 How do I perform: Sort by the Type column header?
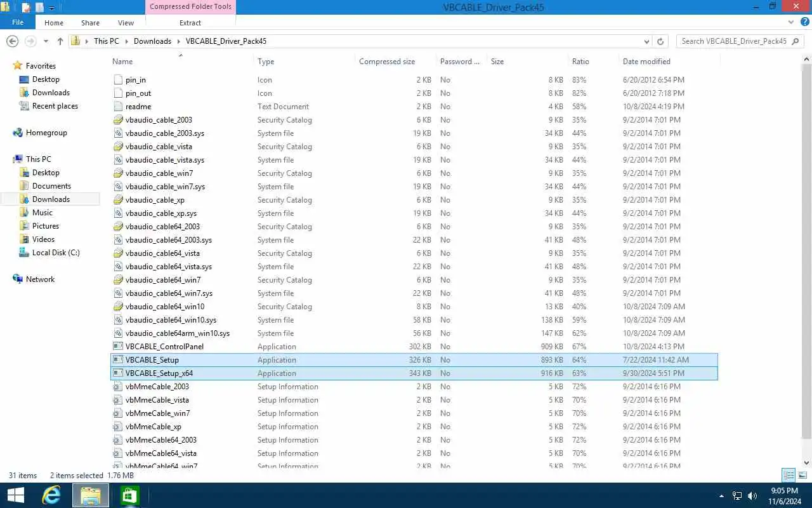[x=266, y=62]
